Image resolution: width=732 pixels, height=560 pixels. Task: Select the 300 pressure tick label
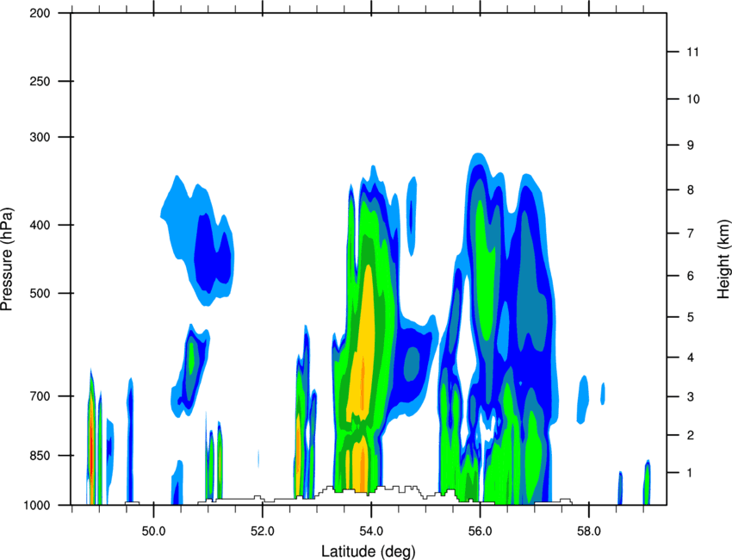pos(40,137)
